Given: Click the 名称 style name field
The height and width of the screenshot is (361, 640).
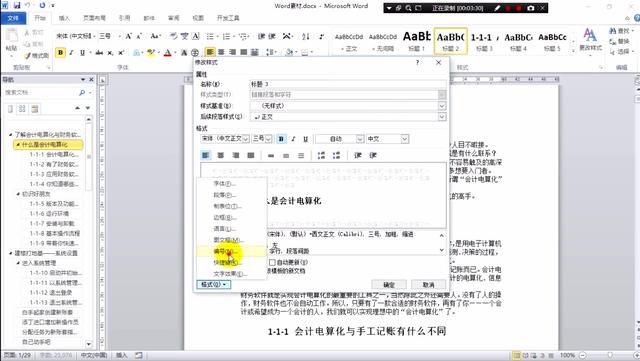Looking at the screenshot, I should tap(348, 84).
